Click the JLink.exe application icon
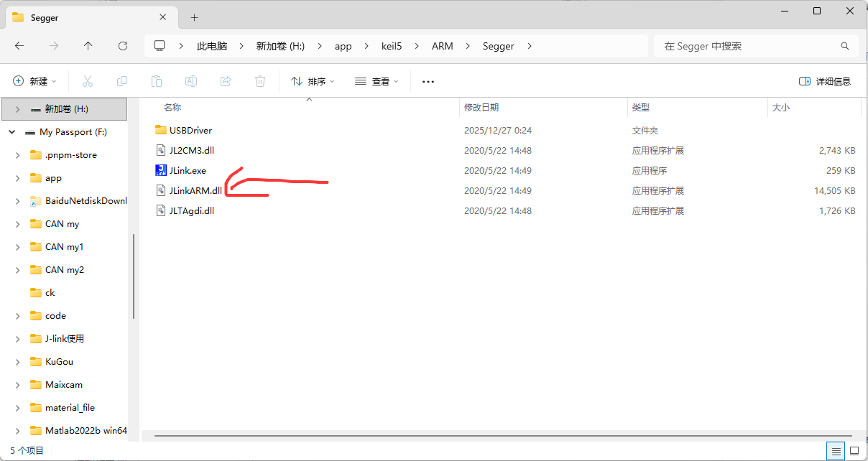This screenshot has width=868, height=461. [x=161, y=171]
